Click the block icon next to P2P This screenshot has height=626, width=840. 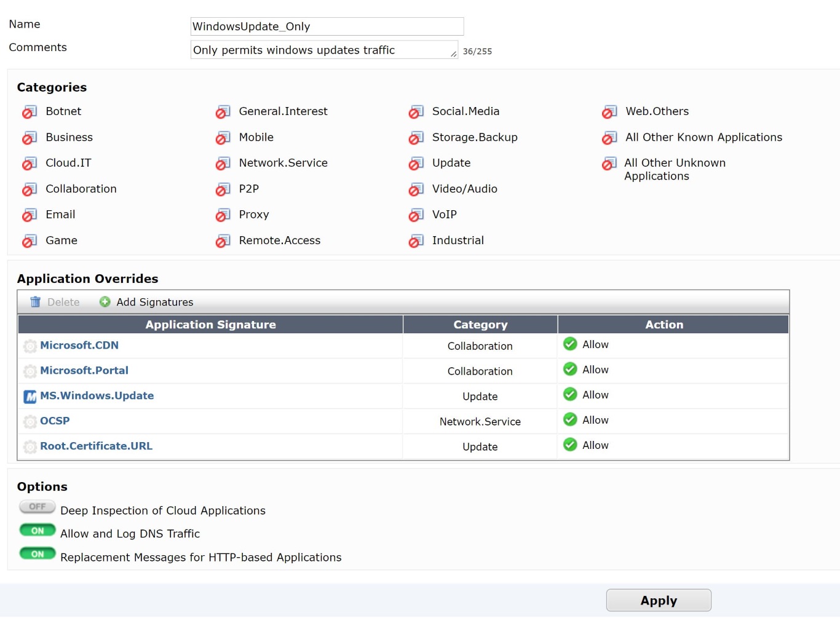[223, 189]
